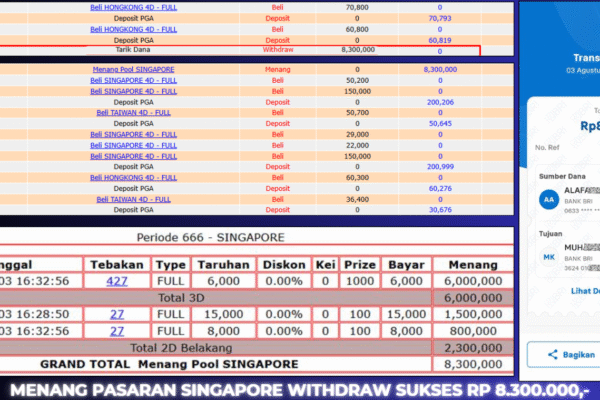Open Beli HONGKONG 4D link with 70,800
The image size is (600, 400).
tap(134, 7)
